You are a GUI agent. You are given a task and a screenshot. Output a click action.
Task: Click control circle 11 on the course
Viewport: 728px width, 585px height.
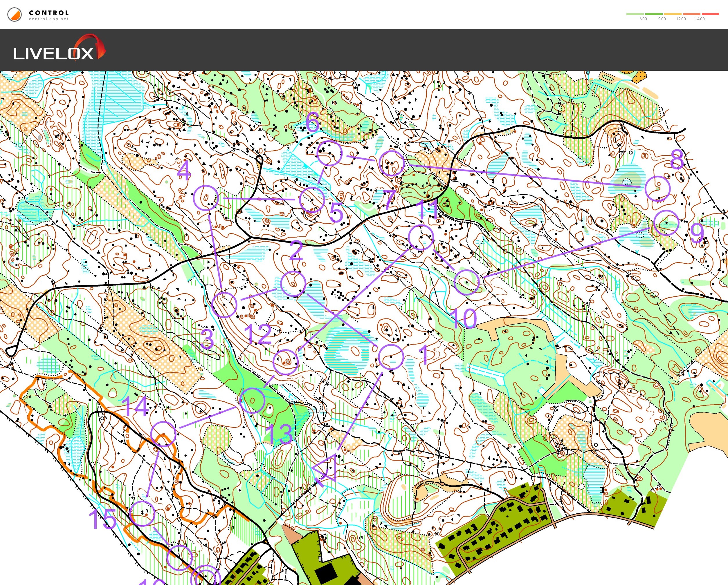tap(421, 238)
